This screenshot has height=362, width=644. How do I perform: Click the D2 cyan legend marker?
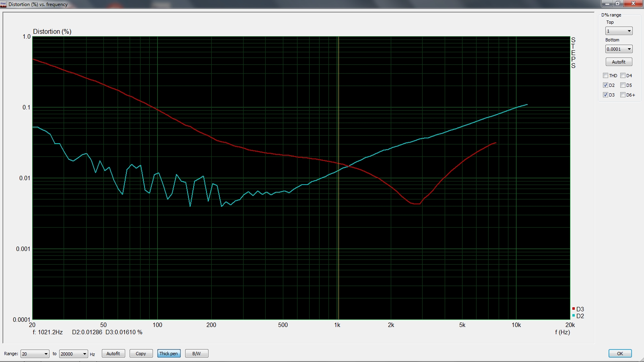point(573,316)
